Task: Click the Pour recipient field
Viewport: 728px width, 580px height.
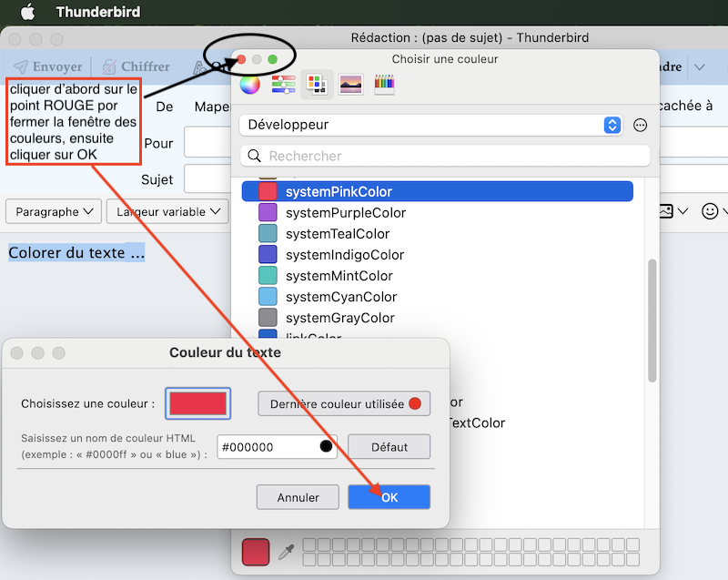Action: coord(207,142)
